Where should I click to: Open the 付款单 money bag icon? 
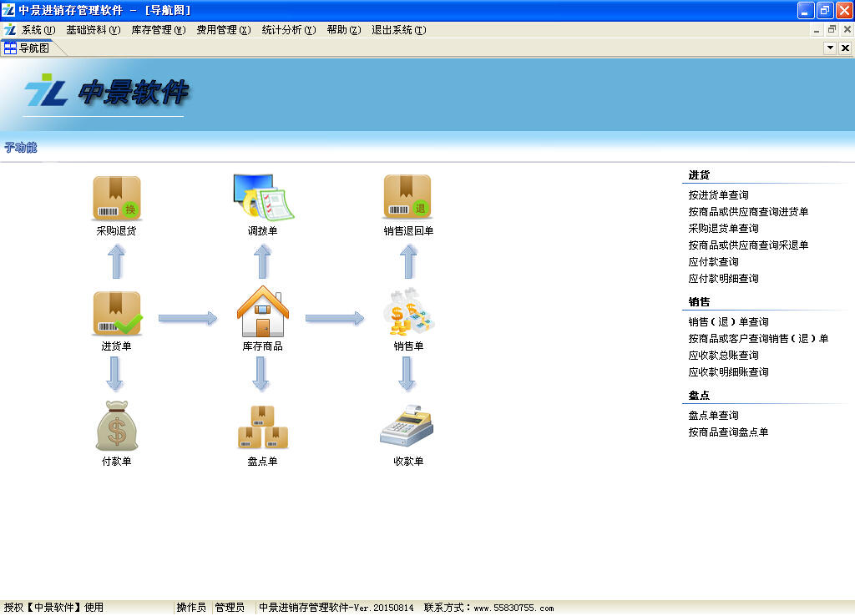(x=116, y=427)
